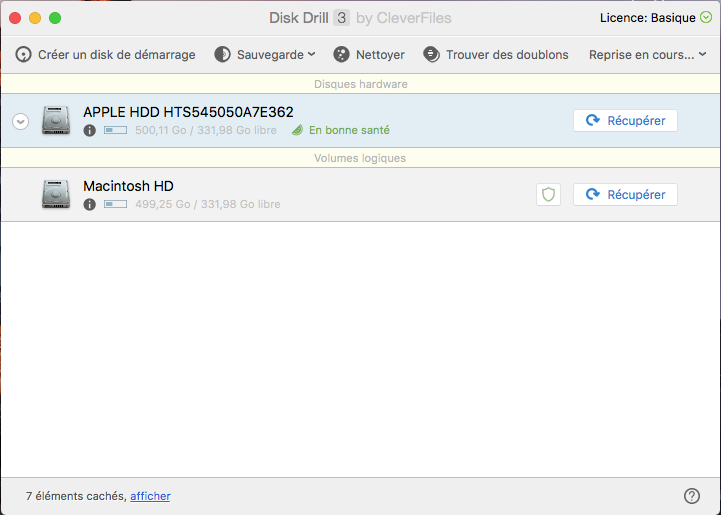Open Trouver des doublons
Viewport: 721px width, 515px height.
[x=496, y=55]
